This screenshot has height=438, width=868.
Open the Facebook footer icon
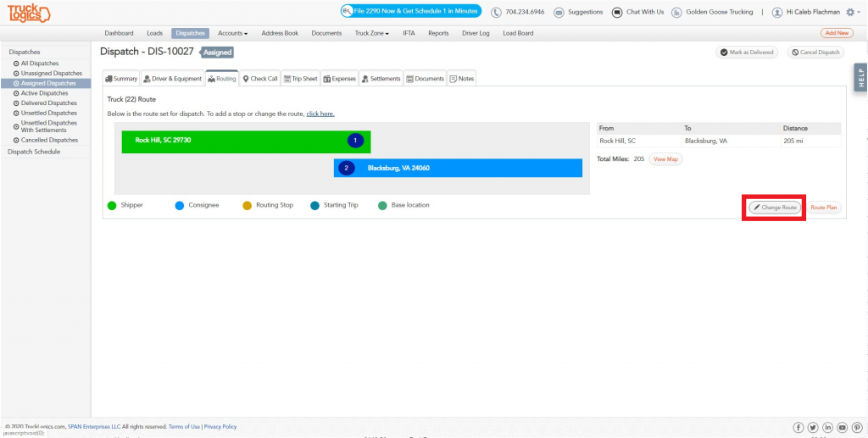(798, 428)
